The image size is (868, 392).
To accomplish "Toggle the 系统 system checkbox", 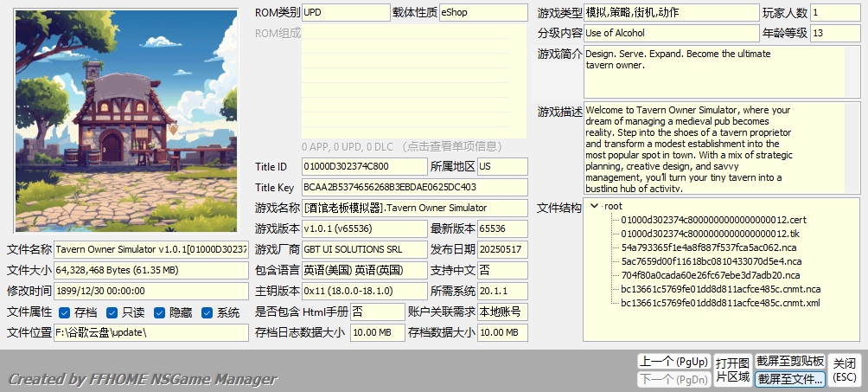I will (x=207, y=312).
